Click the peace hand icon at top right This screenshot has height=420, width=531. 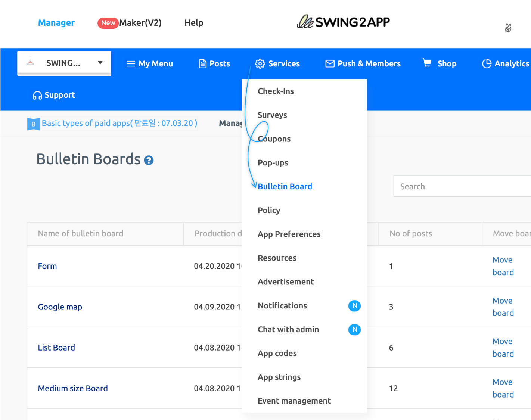click(508, 28)
